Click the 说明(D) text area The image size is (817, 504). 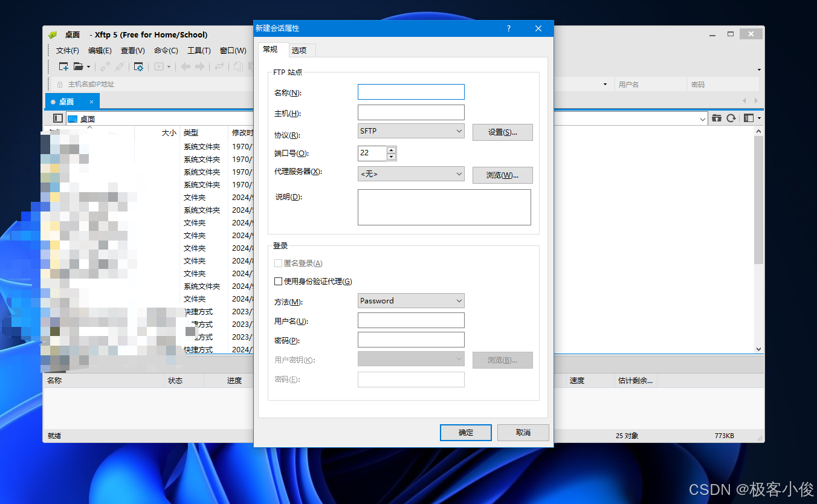(444, 207)
